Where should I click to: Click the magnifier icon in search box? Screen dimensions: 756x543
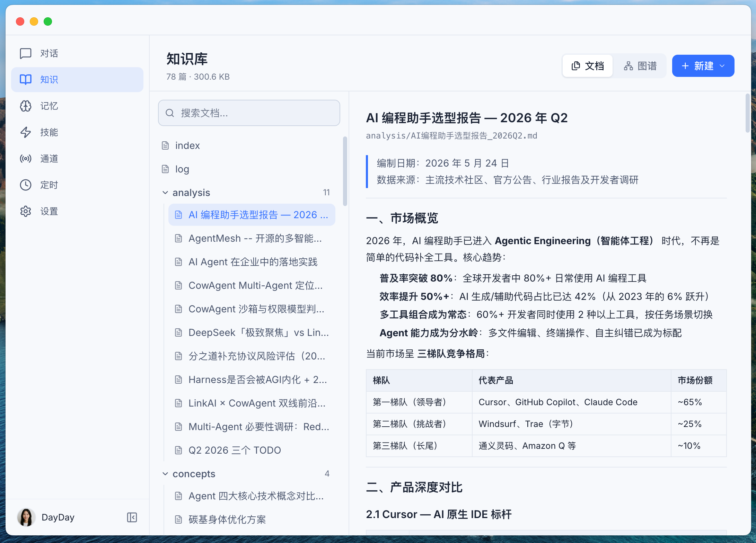(x=170, y=113)
